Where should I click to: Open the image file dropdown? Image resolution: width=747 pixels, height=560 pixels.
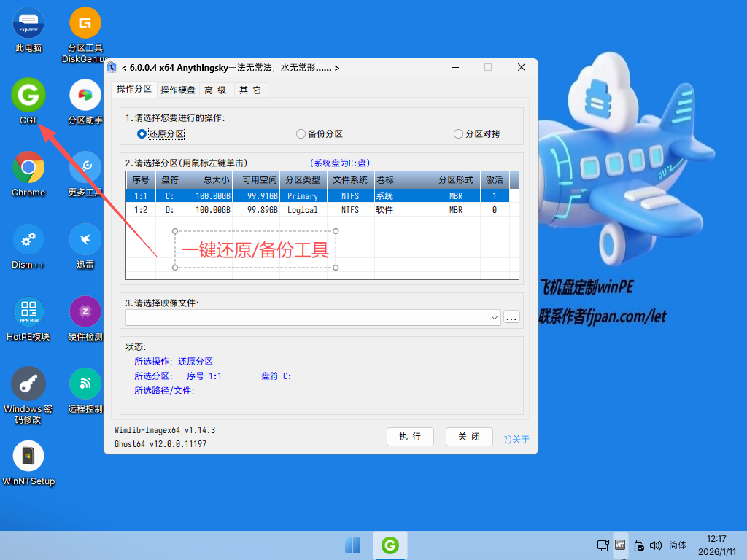pos(492,318)
